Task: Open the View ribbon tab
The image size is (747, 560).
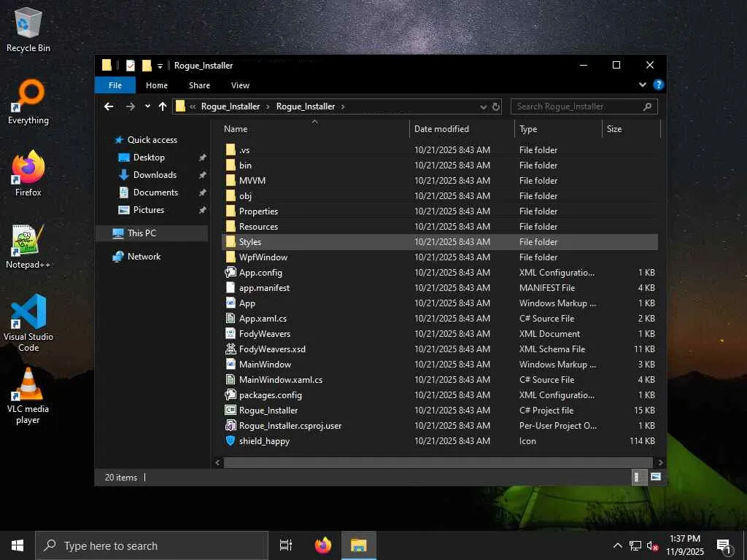Action: (x=240, y=85)
